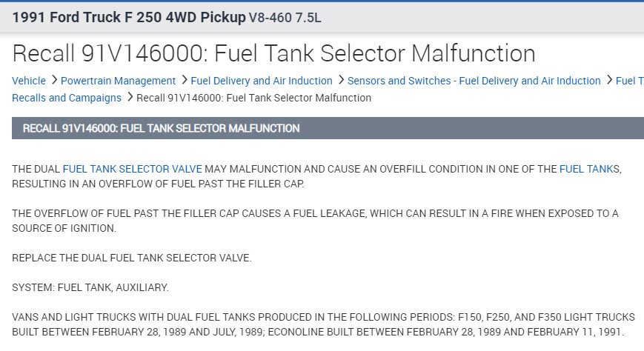Click the chevron after Recalls and Campaigns
644x351 pixels.
coord(129,98)
